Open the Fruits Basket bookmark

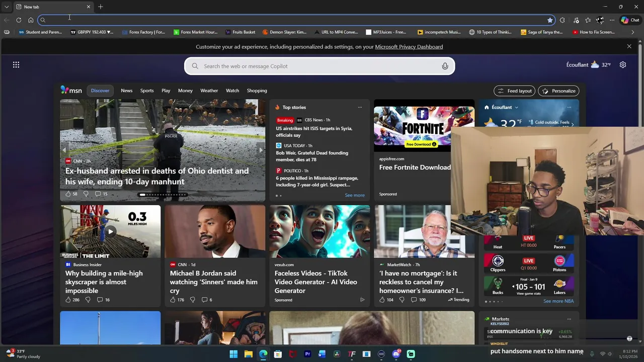(240, 32)
